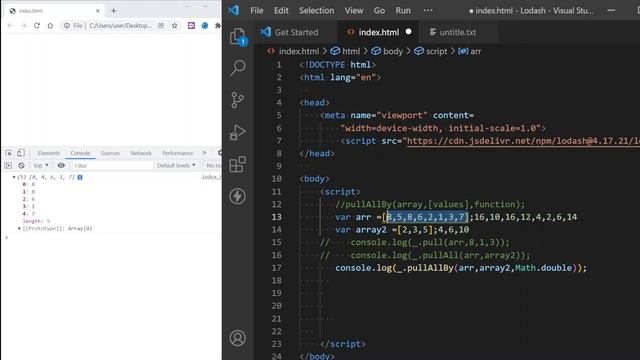Close the index.html browser tab
This screenshot has width=640, height=360.
pyautogui.click(x=98, y=11)
